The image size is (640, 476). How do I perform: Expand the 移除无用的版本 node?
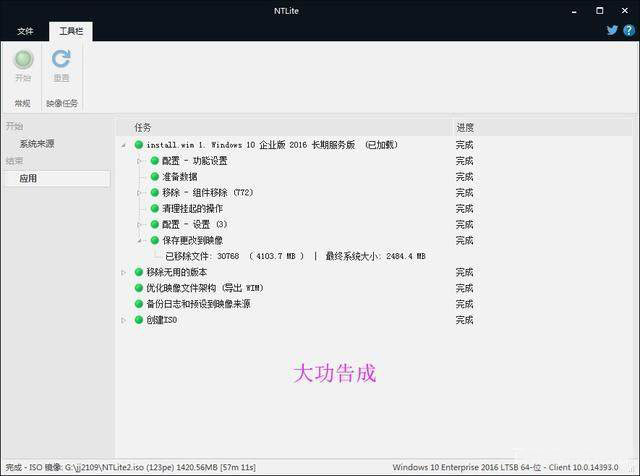click(x=123, y=272)
